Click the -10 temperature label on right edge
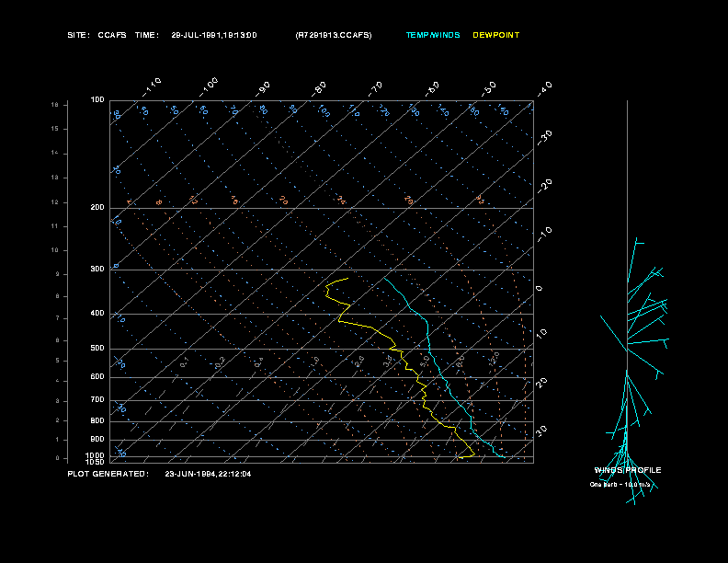This screenshot has width=728, height=563. (544, 234)
